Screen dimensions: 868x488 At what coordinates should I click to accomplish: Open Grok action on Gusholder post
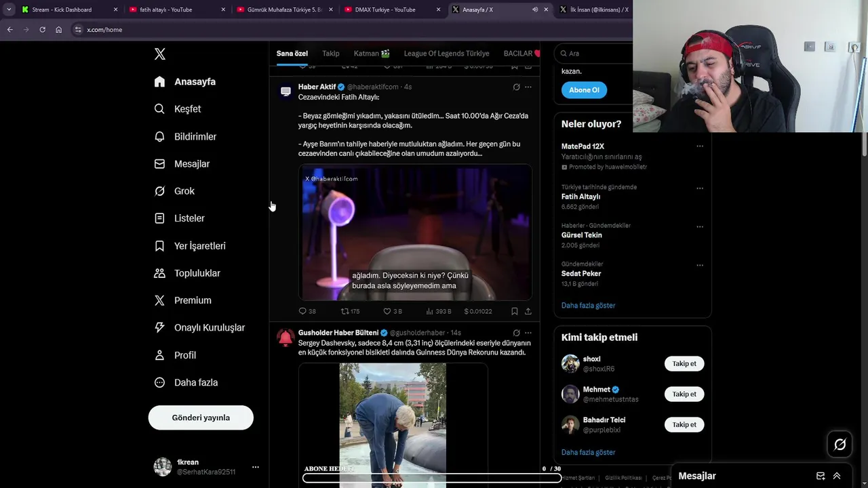tap(516, 333)
